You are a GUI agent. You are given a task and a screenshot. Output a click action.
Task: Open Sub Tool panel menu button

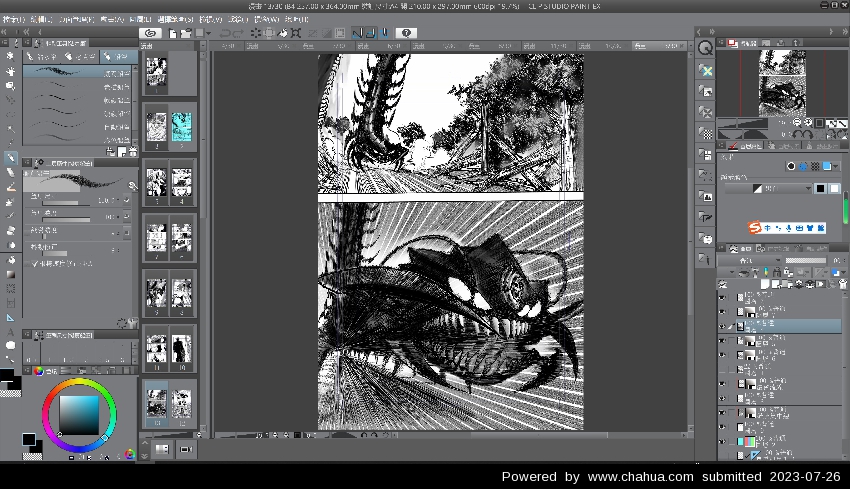(27, 42)
